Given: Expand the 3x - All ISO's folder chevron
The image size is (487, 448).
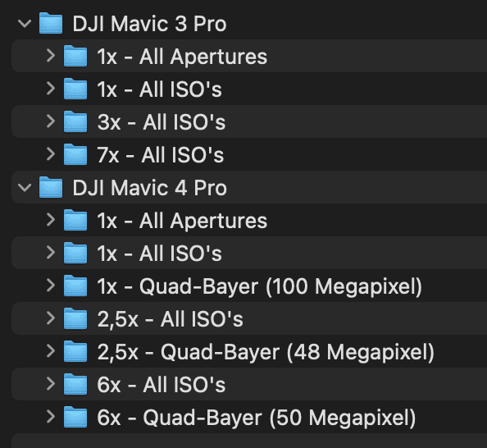Looking at the screenshot, I should tap(50, 122).
